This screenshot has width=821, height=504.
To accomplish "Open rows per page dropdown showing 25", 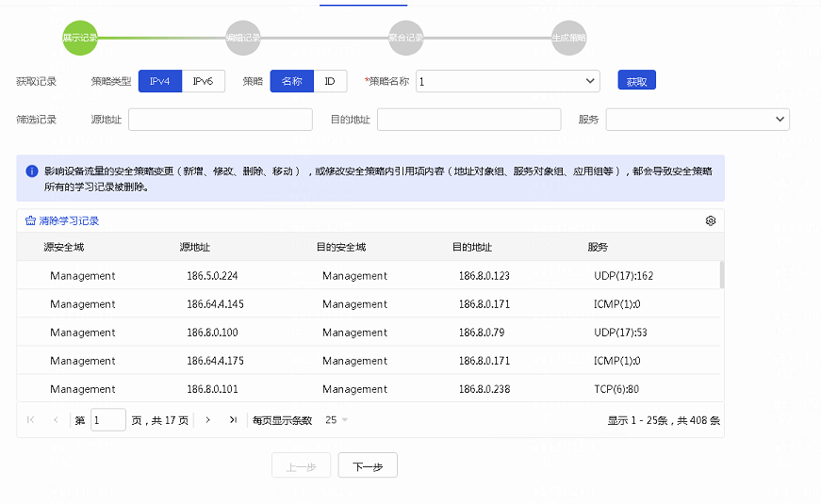I will pos(337,420).
